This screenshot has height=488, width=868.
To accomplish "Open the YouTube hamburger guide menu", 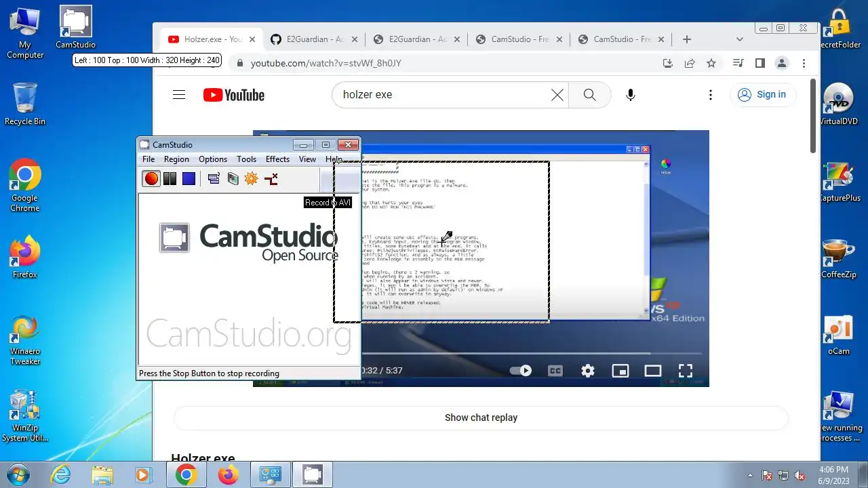I will click(x=179, y=95).
